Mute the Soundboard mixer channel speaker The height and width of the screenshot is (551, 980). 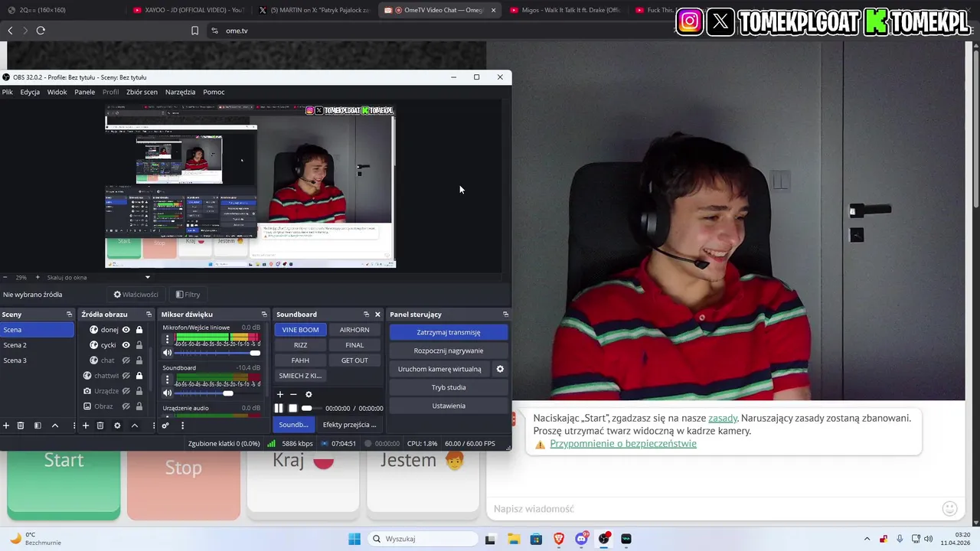[168, 393]
